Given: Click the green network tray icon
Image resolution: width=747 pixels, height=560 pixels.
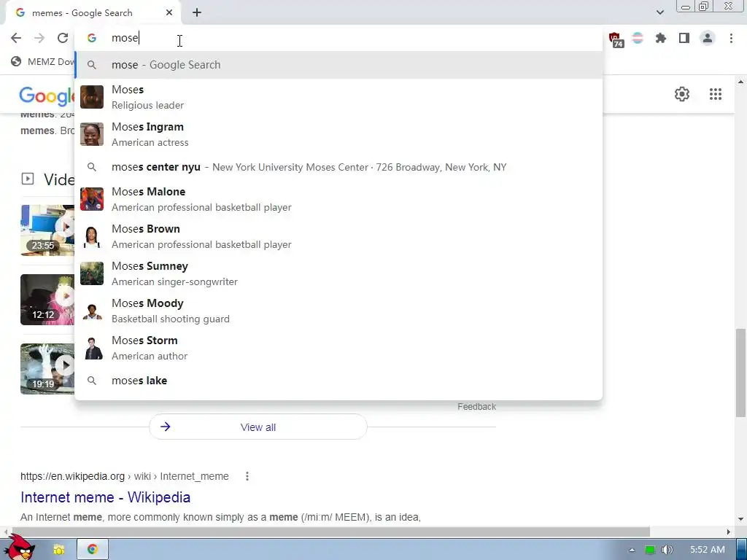Looking at the screenshot, I should tap(650, 550).
